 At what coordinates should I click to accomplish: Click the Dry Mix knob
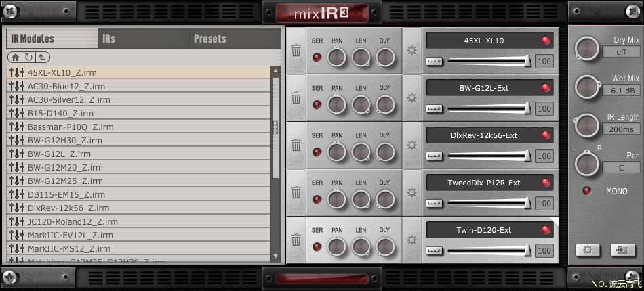coord(587,48)
